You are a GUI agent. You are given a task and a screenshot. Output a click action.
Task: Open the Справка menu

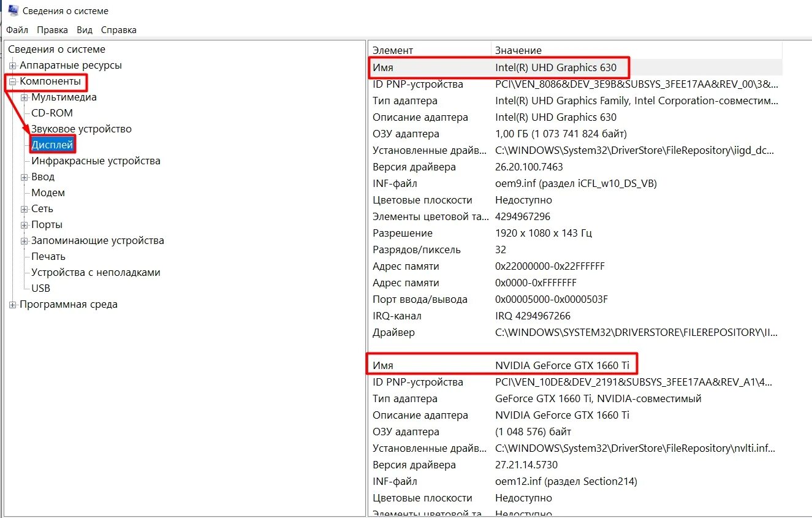[x=119, y=29]
